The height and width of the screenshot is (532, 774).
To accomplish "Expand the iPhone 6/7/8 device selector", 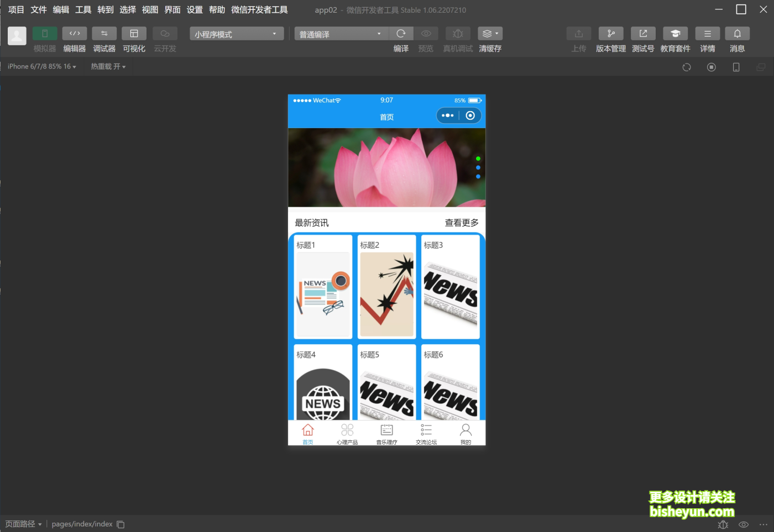I will [42, 66].
